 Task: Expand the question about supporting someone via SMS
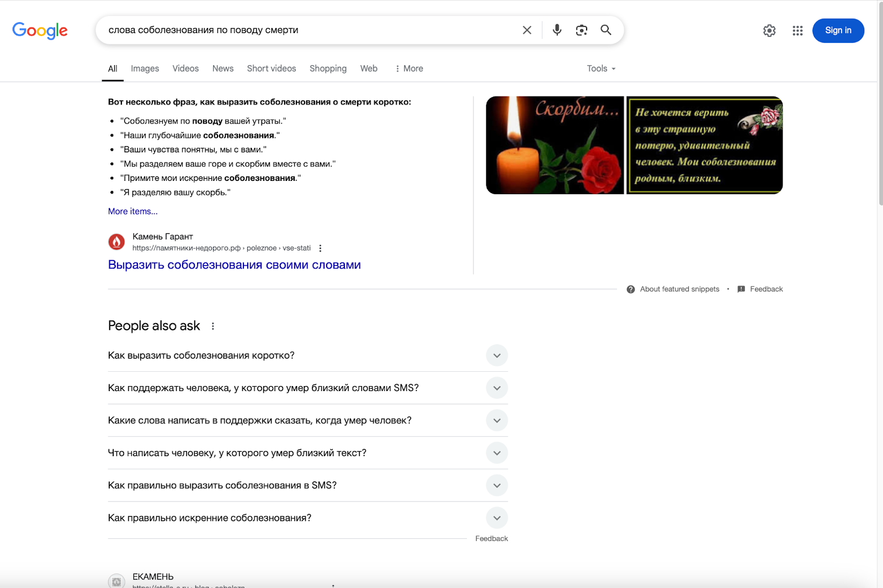pos(496,388)
